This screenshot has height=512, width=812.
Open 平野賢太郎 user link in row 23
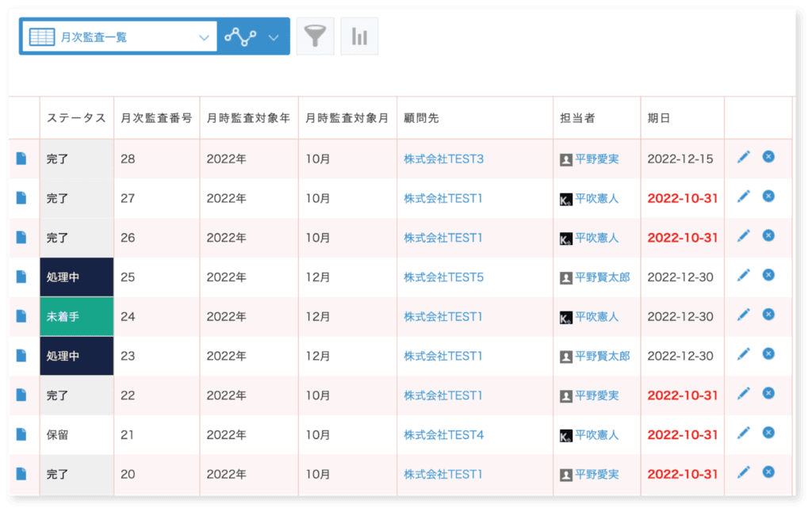[603, 356]
